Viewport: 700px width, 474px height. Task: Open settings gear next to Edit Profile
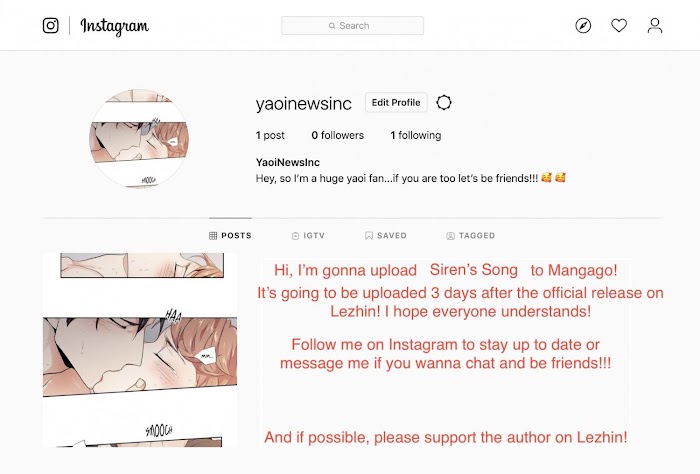pyautogui.click(x=444, y=103)
